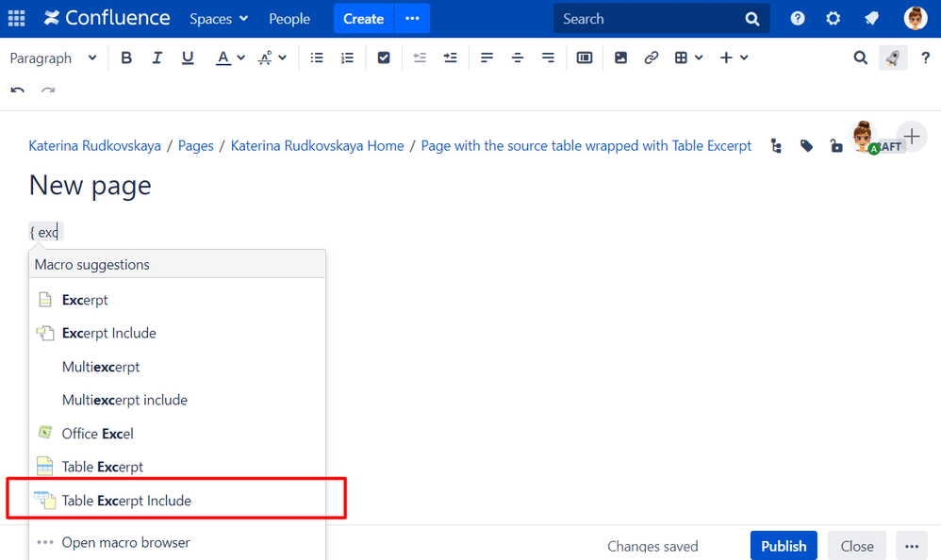Open the Pages breadcrumb link
This screenshot has height=560, width=941.
(195, 146)
